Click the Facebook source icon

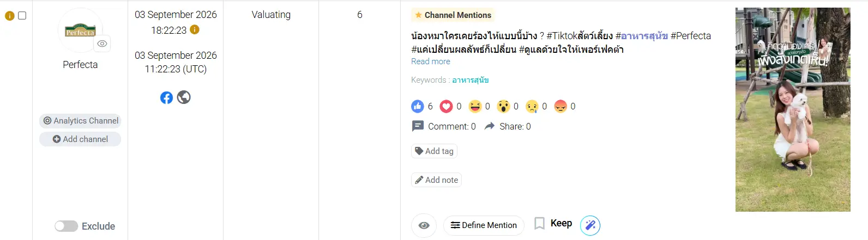(x=167, y=97)
